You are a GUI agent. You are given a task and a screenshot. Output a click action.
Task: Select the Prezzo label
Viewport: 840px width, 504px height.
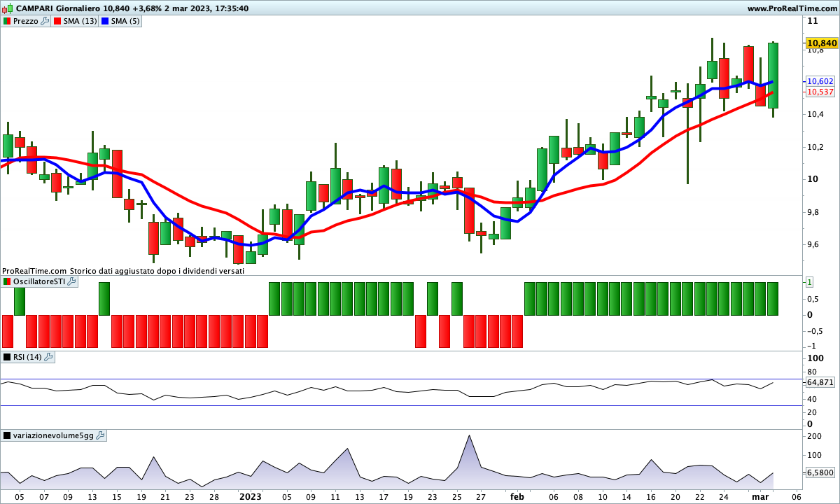pos(26,21)
